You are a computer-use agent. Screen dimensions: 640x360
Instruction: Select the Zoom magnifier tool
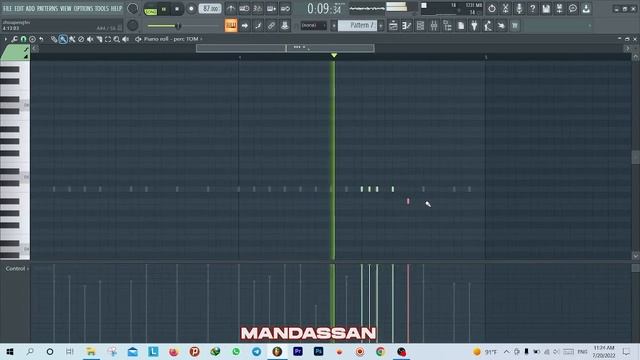pos(117,39)
